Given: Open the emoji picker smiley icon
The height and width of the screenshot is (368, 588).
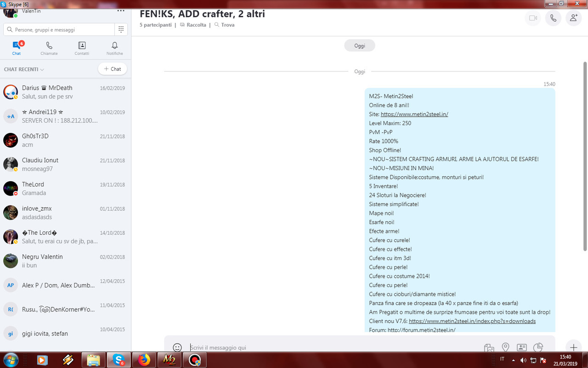Looking at the screenshot, I should tap(177, 347).
